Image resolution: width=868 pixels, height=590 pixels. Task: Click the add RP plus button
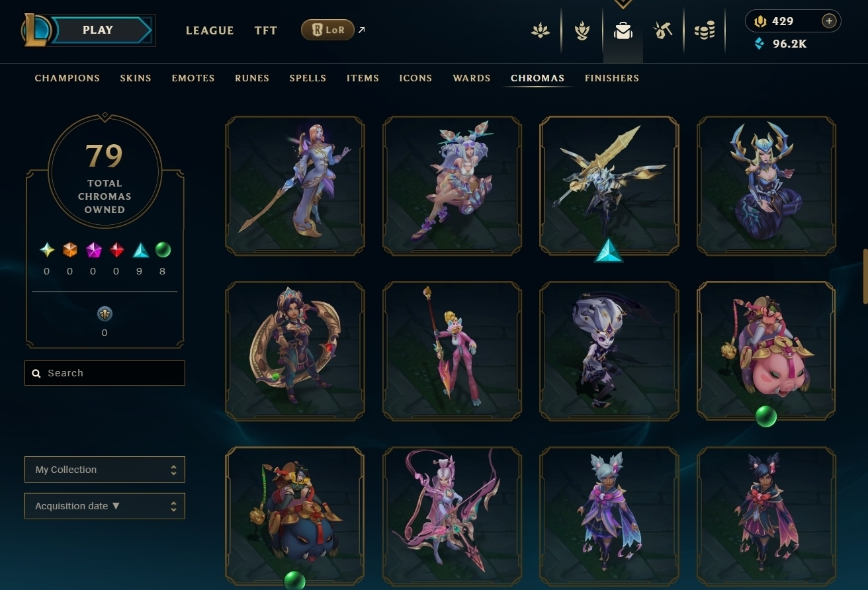[829, 21]
